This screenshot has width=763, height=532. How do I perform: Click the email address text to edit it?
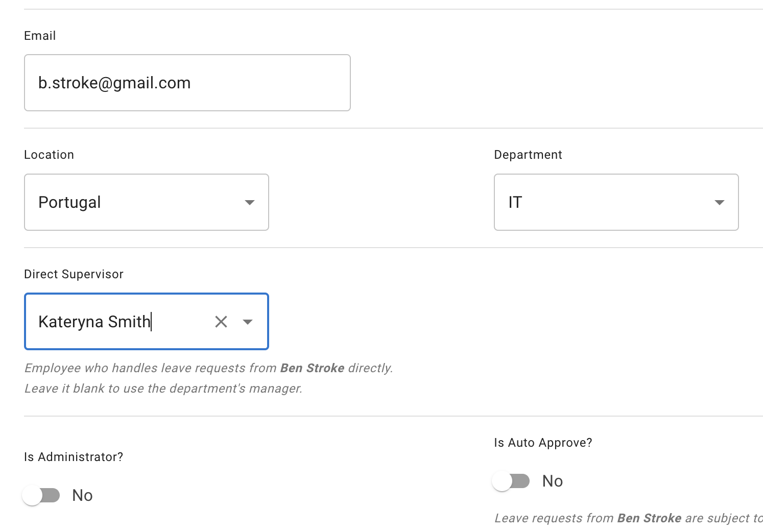point(115,82)
